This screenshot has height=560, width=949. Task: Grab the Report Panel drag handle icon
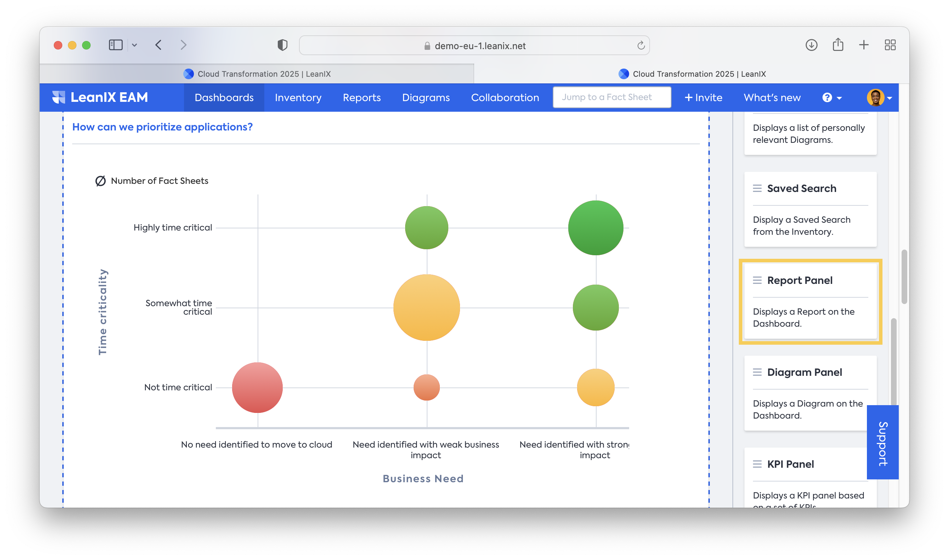click(x=757, y=280)
